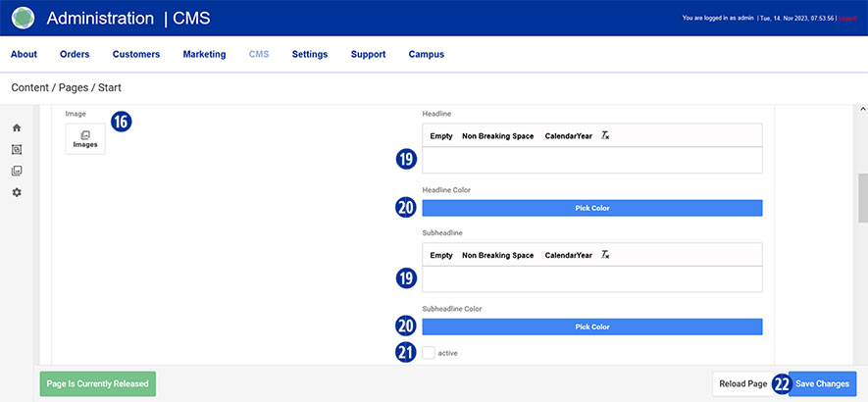Open the Orders menu
Viewport: 868px width, 402px height.
click(75, 55)
